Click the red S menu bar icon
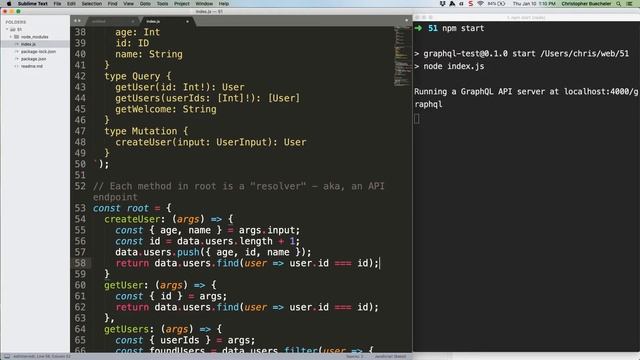Screen dimensions: 640x360 [471, 4]
